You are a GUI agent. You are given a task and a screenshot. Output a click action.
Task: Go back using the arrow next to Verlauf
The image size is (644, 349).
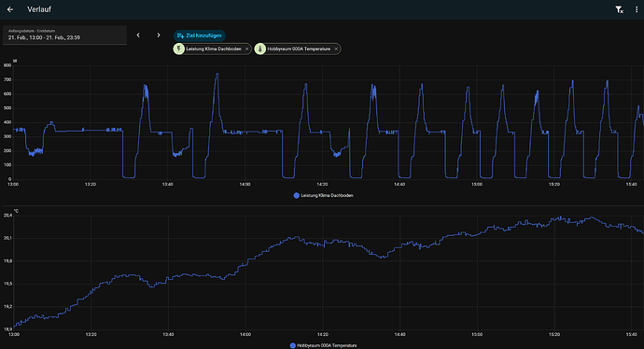pos(10,9)
